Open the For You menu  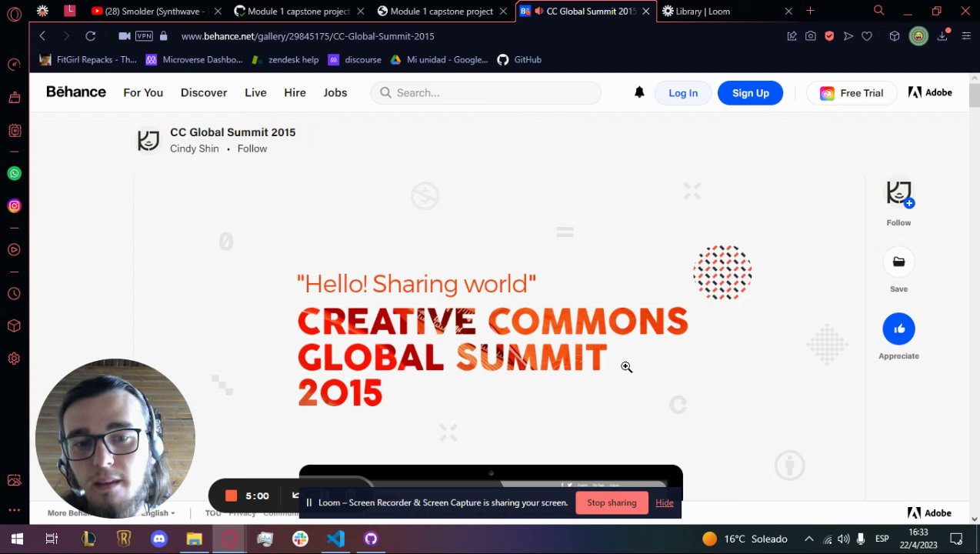click(x=143, y=92)
